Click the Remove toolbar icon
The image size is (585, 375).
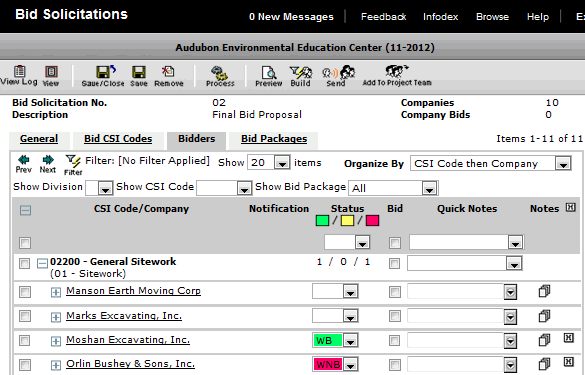[x=169, y=76]
